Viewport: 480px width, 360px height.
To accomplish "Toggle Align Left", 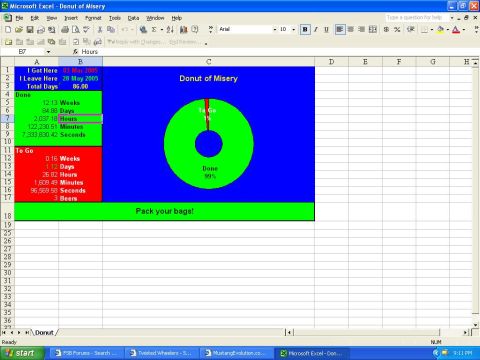I will (x=340, y=30).
